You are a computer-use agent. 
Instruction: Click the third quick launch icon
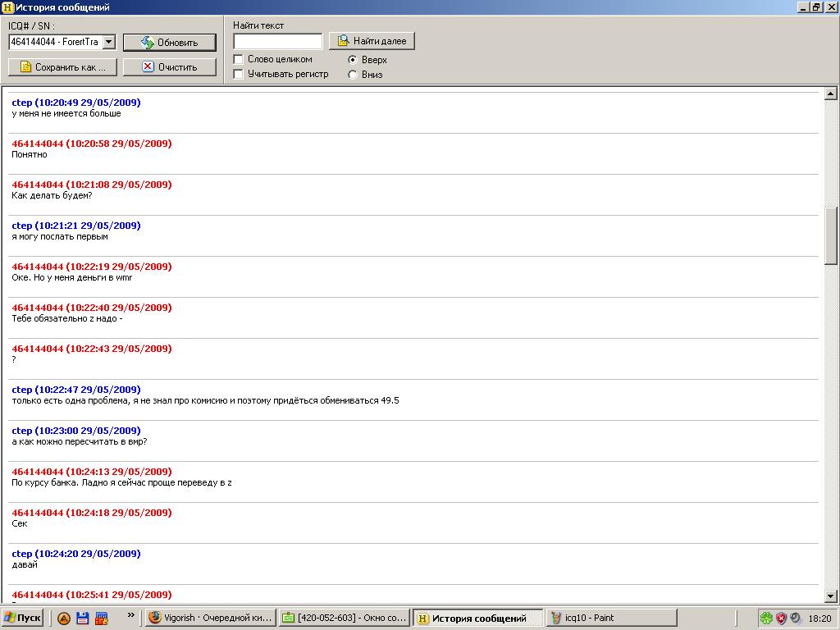click(x=102, y=619)
